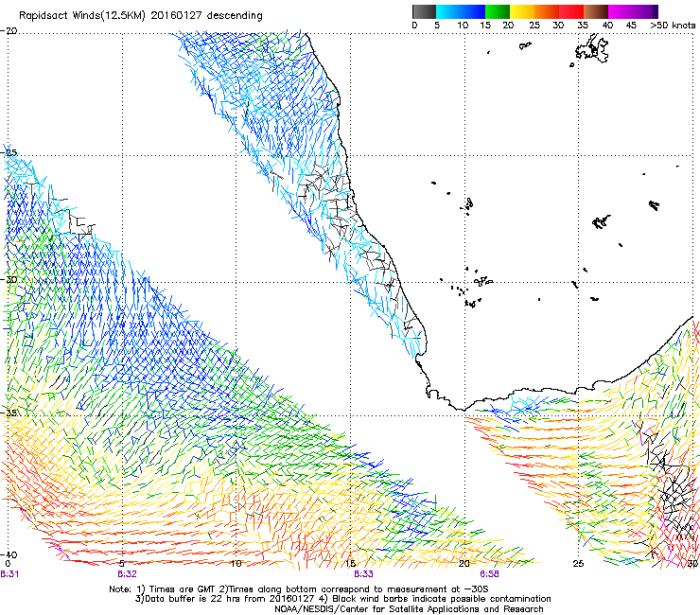Screen dimensions: 700x615
Task: Click the cyan-to-blue 5–15 knots legend segment
Action: pyautogui.click(x=461, y=11)
